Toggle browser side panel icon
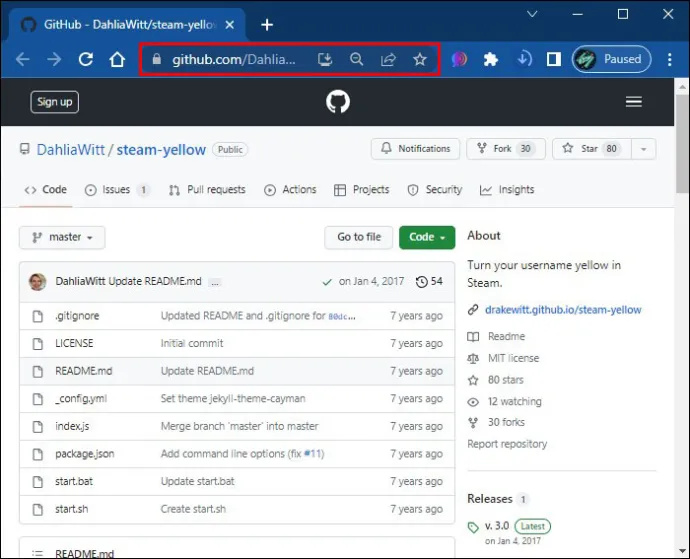 [554, 59]
